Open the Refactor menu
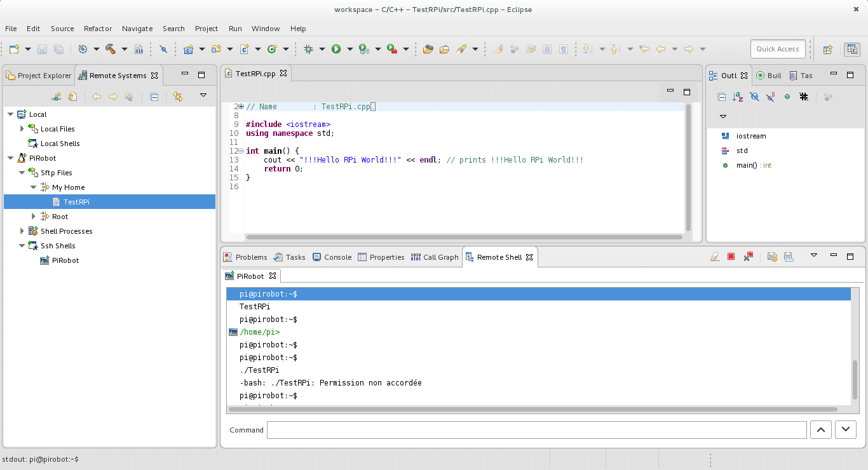868x470 pixels. [98, 29]
